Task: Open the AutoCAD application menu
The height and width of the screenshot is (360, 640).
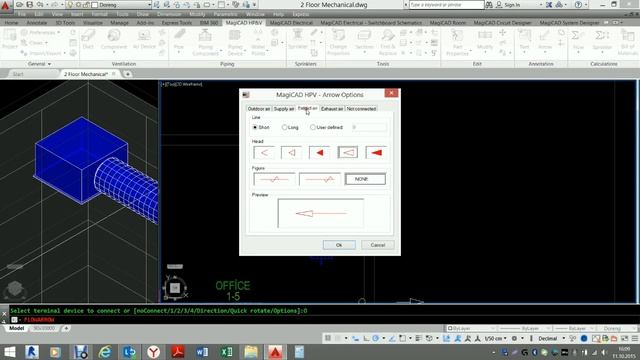Action: [x=5, y=6]
